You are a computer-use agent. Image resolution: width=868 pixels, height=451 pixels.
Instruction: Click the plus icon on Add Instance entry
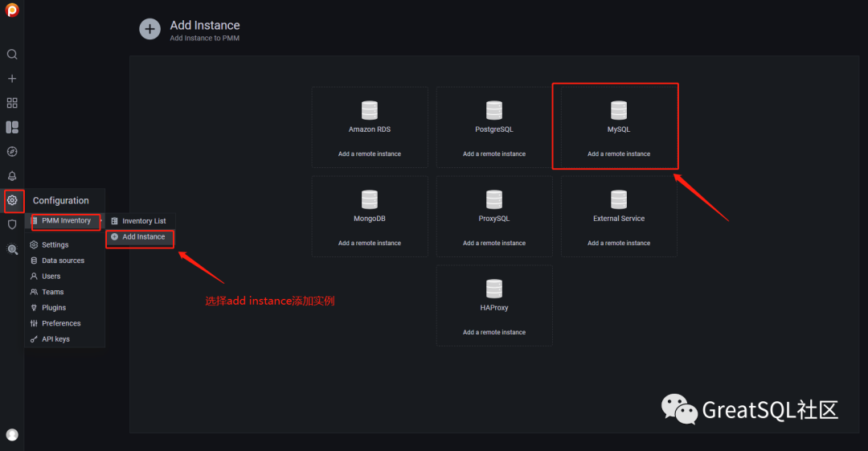coord(115,236)
